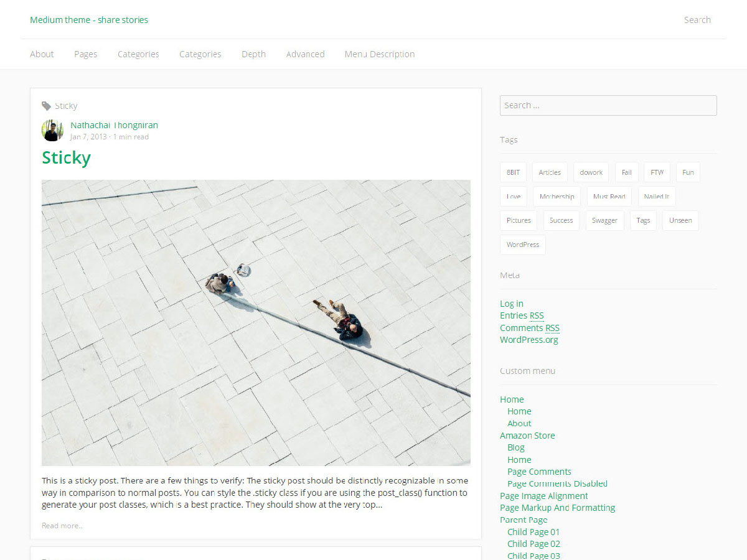Viewport: 747px width, 560px height.
Task: Click the Log in link
Action: (x=511, y=304)
